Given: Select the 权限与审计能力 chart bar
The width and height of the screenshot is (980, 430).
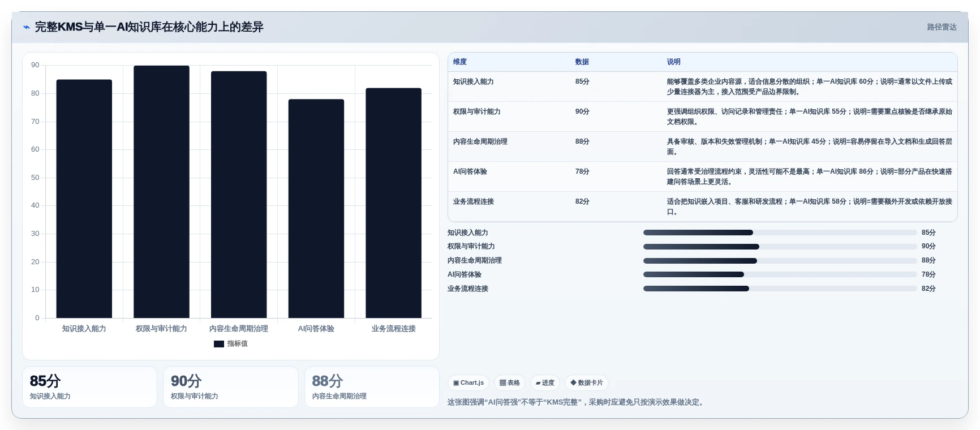Looking at the screenshot, I should (x=161, y=192).
